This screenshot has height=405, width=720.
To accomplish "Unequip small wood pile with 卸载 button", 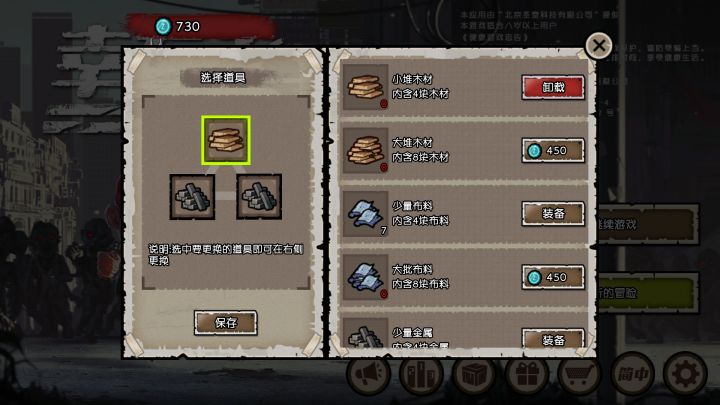I will [553, 87].
